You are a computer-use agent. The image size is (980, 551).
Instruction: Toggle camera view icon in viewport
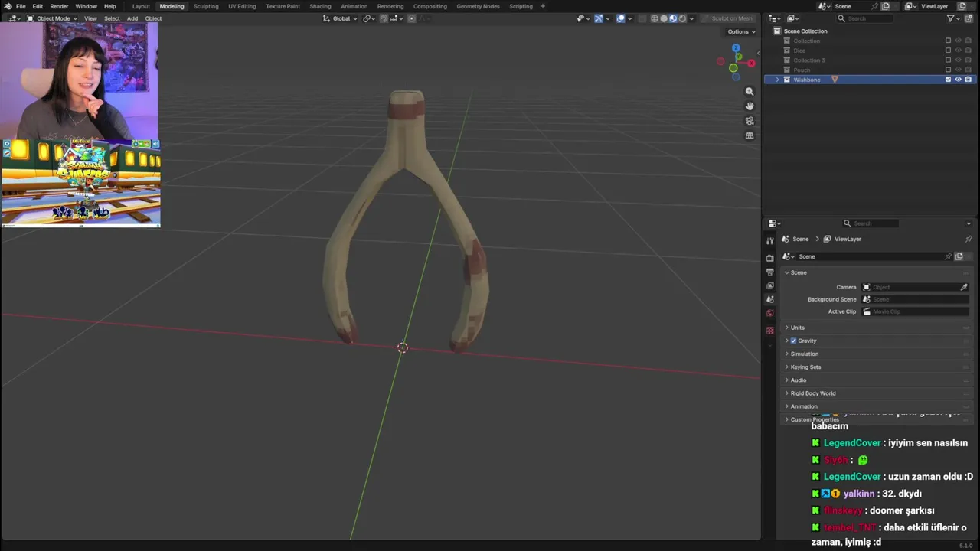pyautogui.click(x=750, y=120)
